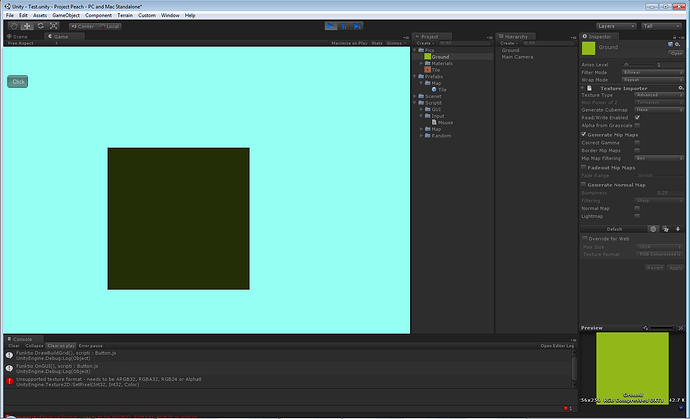
Task: Switch to the Scene tab
Action: pos(18,37)
